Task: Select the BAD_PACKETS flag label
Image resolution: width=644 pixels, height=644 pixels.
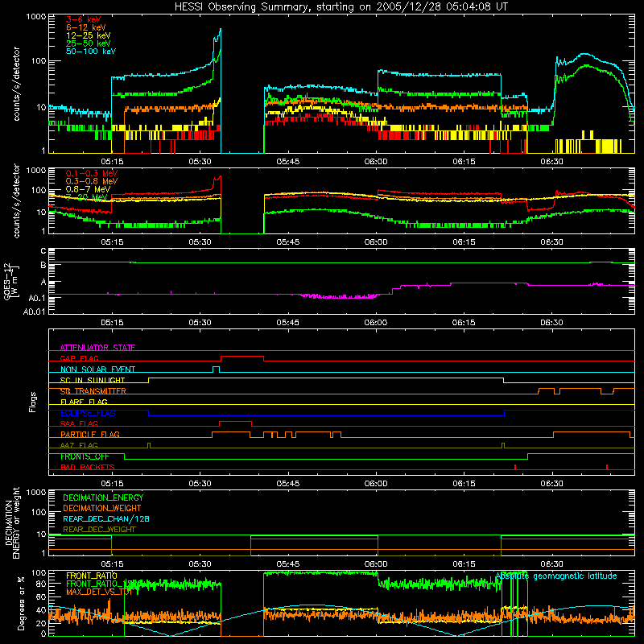Action: coord(88,467)
